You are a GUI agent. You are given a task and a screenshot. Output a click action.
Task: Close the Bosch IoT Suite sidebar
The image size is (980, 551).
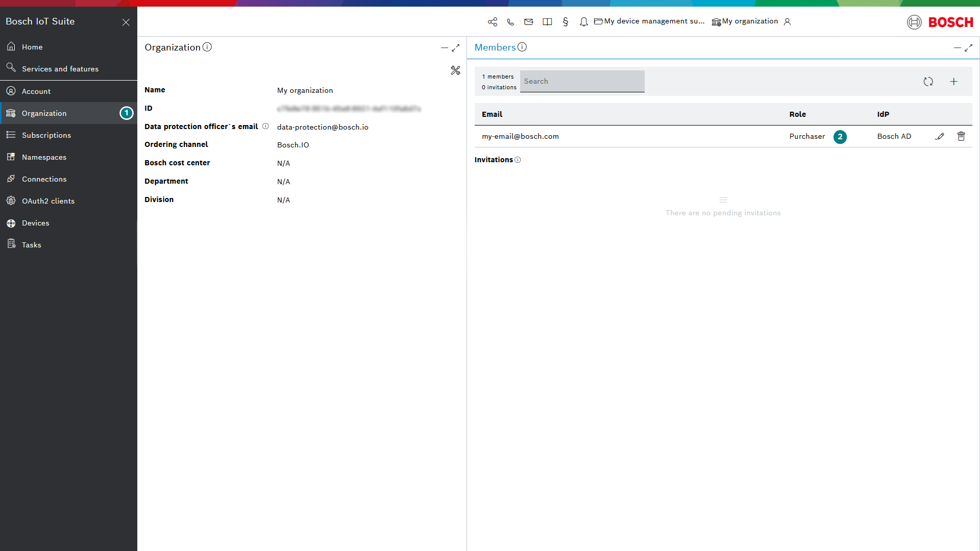click(126, 22)
